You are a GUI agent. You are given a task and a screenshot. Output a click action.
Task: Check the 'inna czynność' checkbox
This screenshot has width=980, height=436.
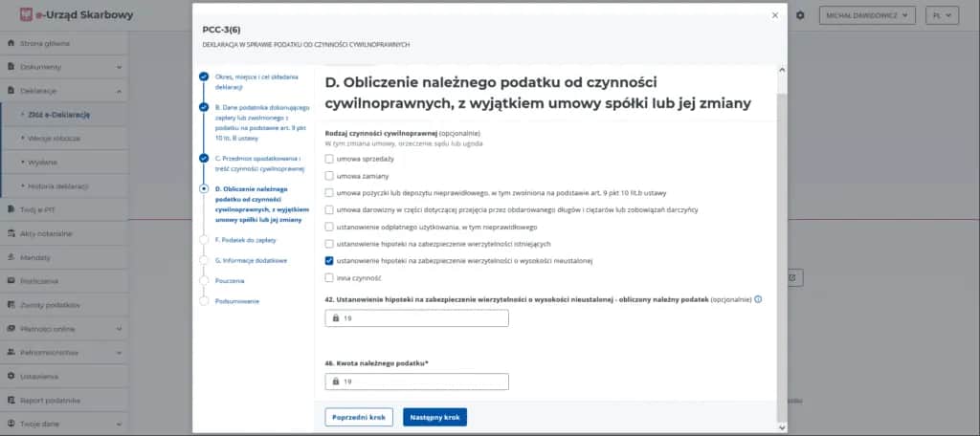tap(329, 277)
